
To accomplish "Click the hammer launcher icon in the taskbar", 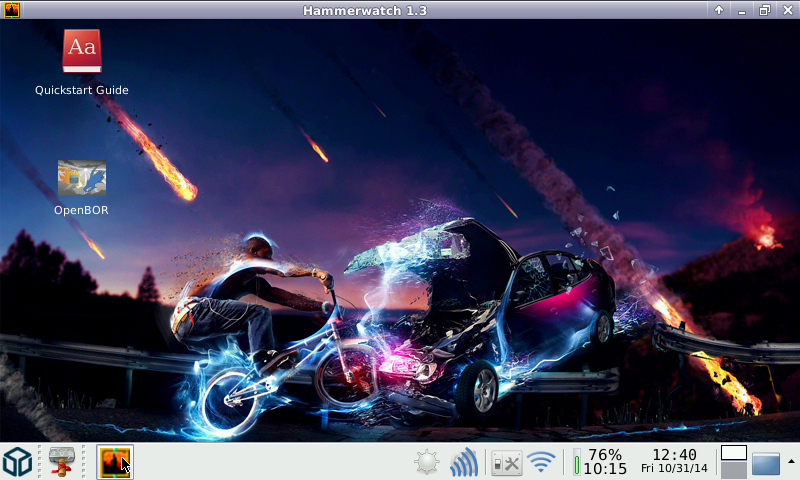I will point(63,462).
